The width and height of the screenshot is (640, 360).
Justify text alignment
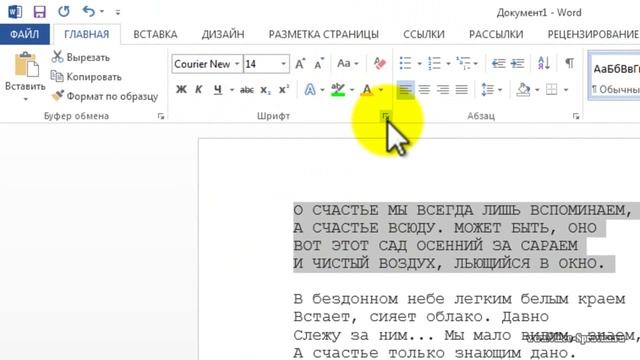(x=462, y=90)
